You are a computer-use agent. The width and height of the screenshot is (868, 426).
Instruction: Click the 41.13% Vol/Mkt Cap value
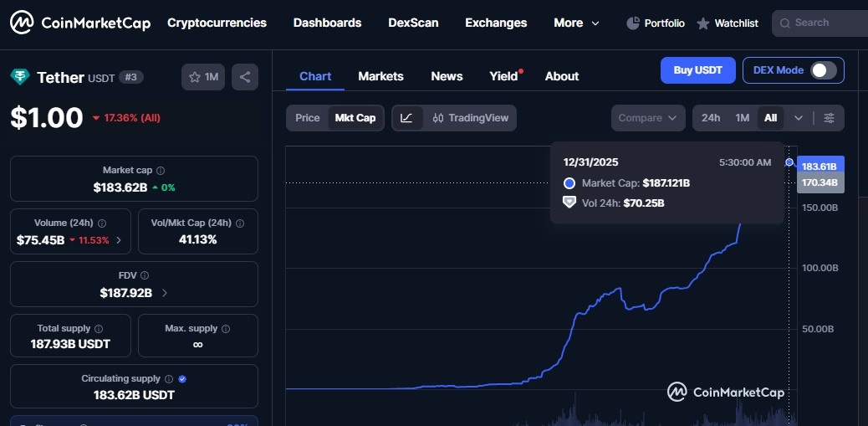point(197,240)
